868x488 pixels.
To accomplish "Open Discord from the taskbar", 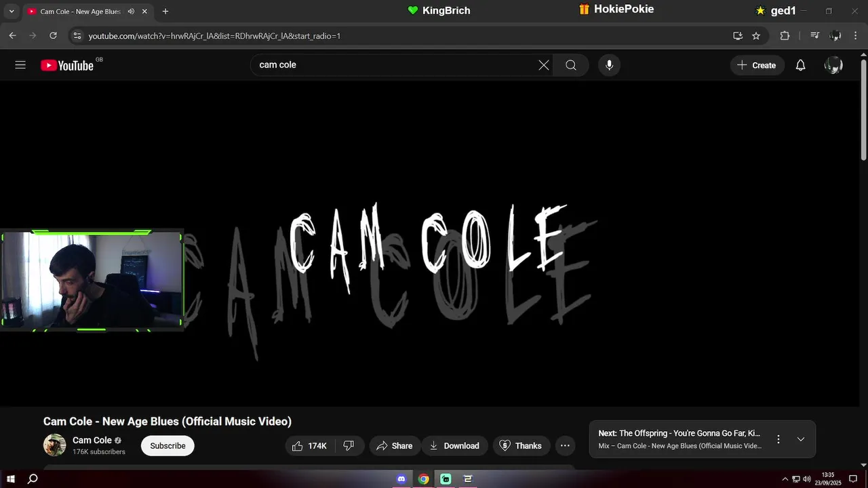I will [x=401, y=479].
